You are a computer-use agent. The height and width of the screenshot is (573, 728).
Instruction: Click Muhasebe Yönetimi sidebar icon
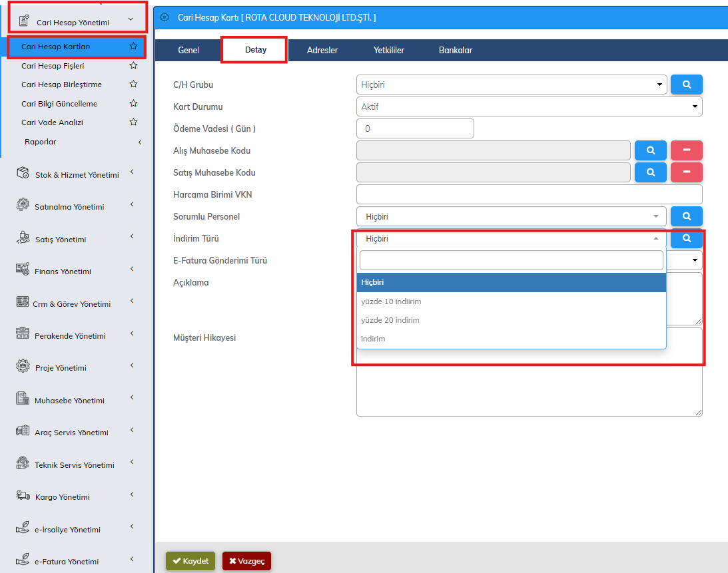(23, 399)
